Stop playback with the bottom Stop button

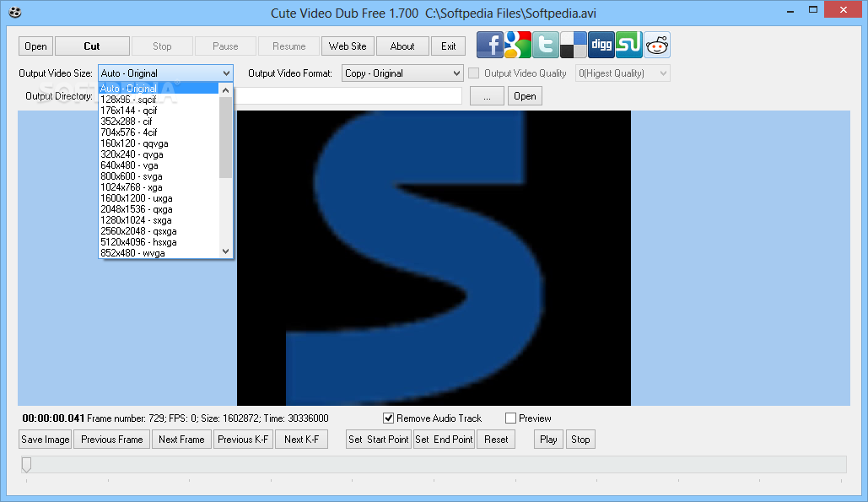pos(580,440)
